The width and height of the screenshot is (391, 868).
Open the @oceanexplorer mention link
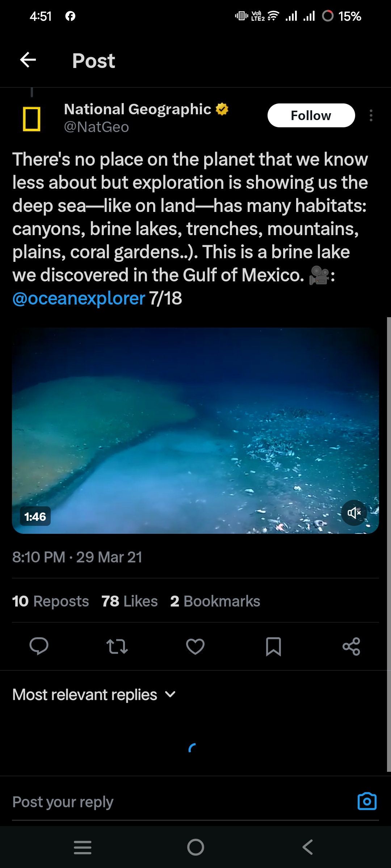coord(79,299)
